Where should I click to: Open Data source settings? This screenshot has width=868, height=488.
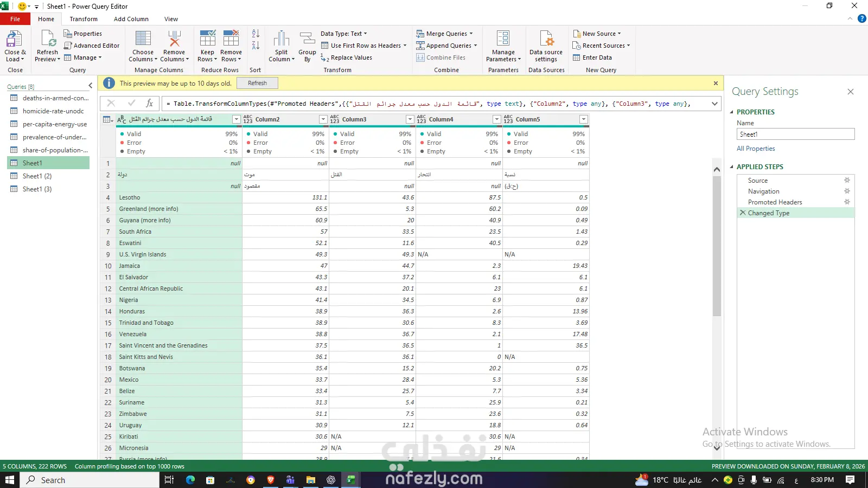pyautogui.click(x=546, y=40)
